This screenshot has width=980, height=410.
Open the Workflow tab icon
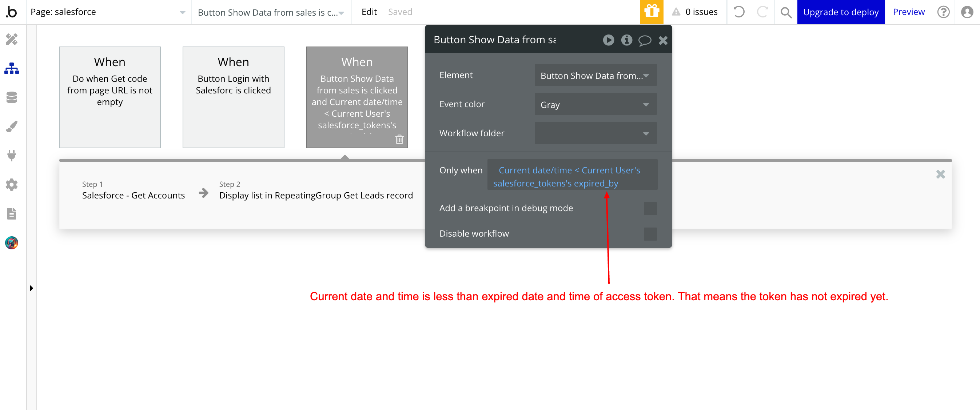pos(12,68)
